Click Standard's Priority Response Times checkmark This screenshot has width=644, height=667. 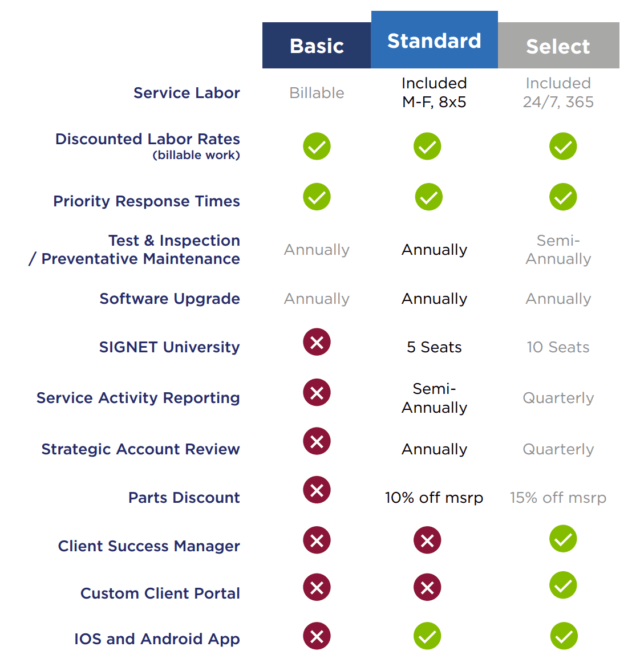tap(428, 197)
